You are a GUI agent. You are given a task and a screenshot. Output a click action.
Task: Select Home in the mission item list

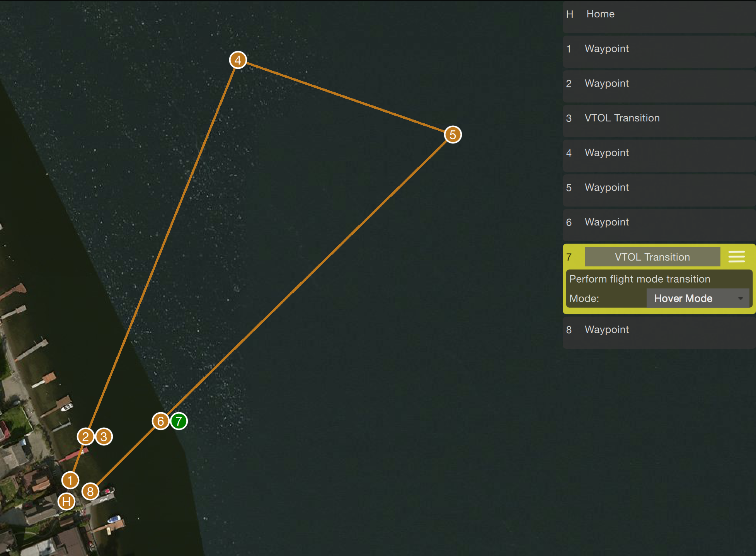pyautogui.click(x=657, y=14)
